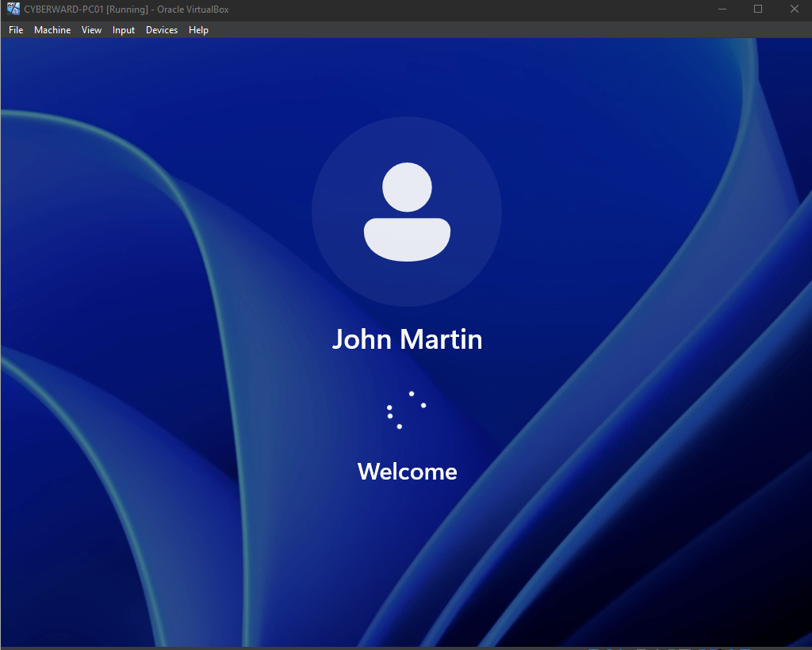Click the spinning loading dots indicator
Image resolution: width=812 pixels, height=650 pixels.
pos(407,410)
